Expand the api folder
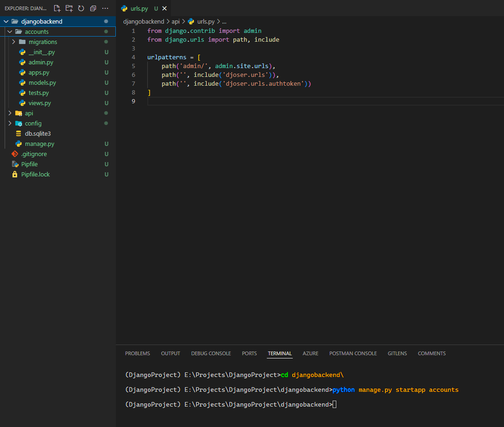Image resolution: width=504 pixels, height=427 pixels. pos(29,113)
